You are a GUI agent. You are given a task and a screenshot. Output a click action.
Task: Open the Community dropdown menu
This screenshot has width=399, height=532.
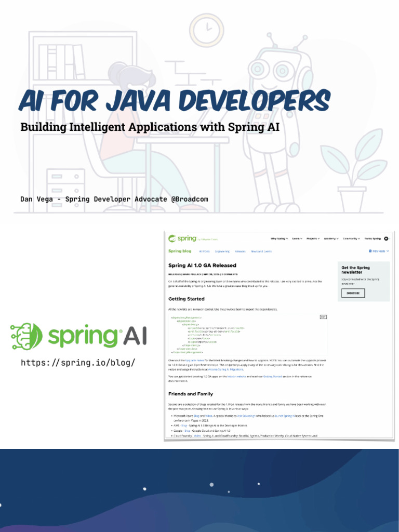[x=351, y=239]
